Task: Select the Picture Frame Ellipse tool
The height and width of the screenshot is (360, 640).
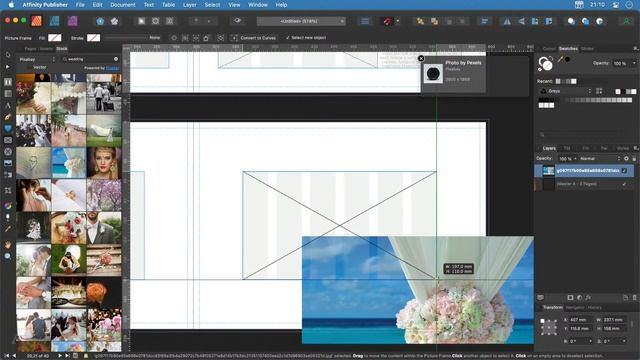Action: 8,151
